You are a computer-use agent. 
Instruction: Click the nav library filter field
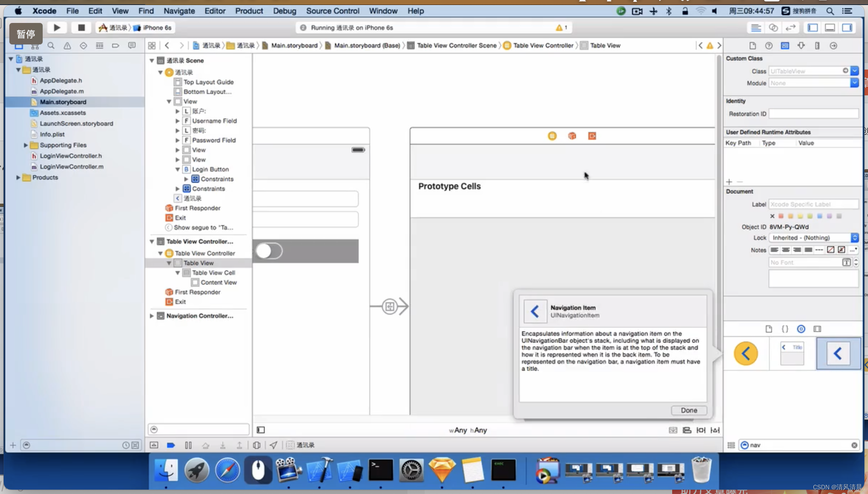(x=799, y=445)
